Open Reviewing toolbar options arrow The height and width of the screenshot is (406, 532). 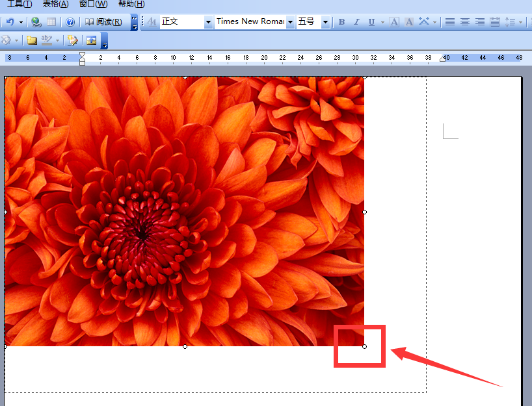(x=105, y=41)
